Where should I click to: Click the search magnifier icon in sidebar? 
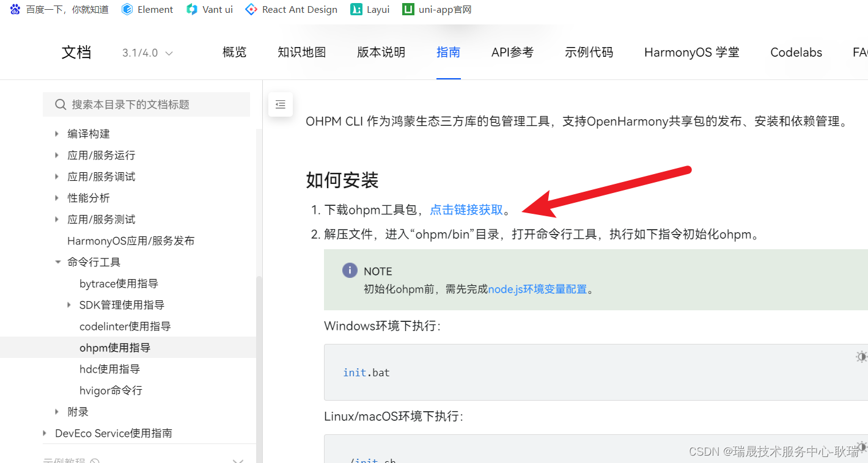tap(61, 104)
